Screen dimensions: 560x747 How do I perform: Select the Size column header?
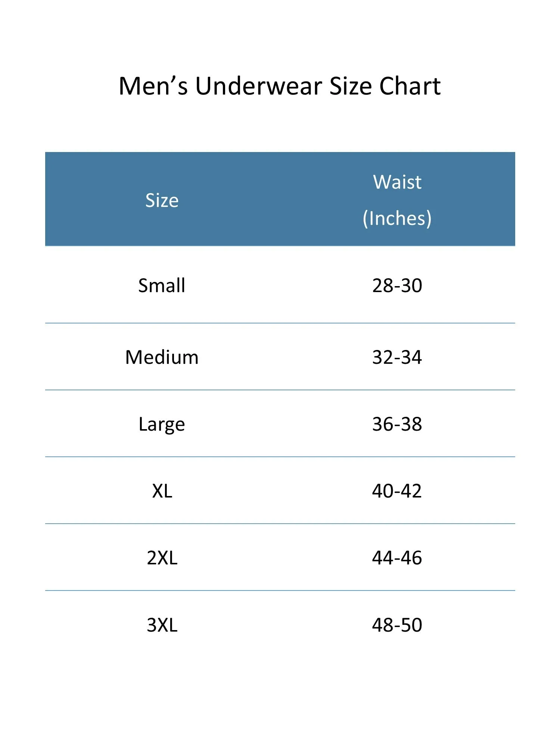point(162,201)
